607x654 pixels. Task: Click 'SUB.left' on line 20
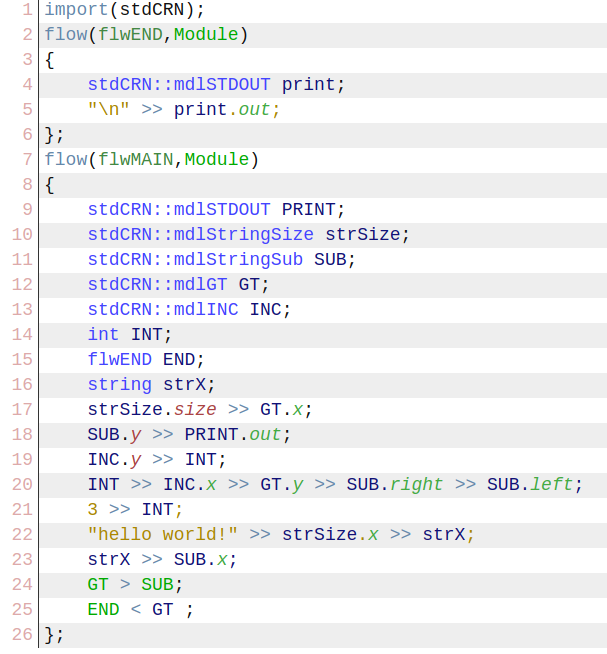click(x=530, y=485)
